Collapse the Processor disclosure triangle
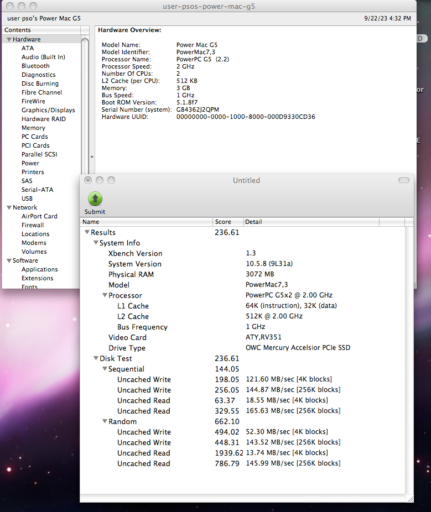Screen dimensions: 431x512 (105, 295)
